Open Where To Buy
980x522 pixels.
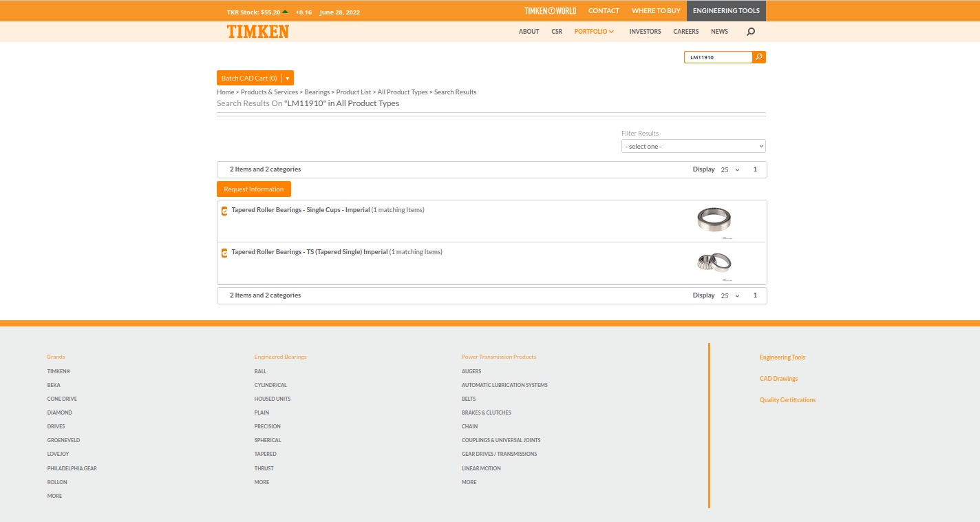(x=656, y=11)
